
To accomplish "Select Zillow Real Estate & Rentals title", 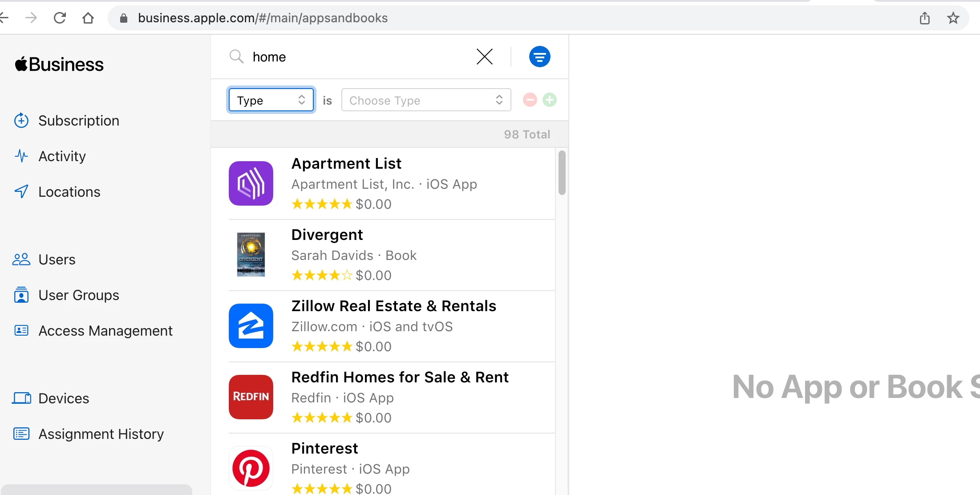I will click(x=393, y=306).
